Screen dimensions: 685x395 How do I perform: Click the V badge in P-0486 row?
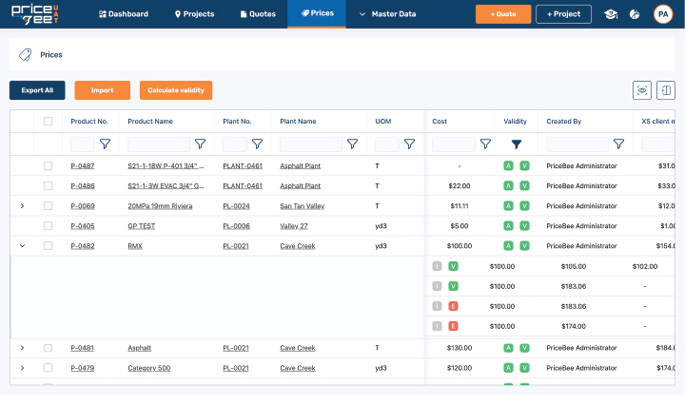coord(525,186)
